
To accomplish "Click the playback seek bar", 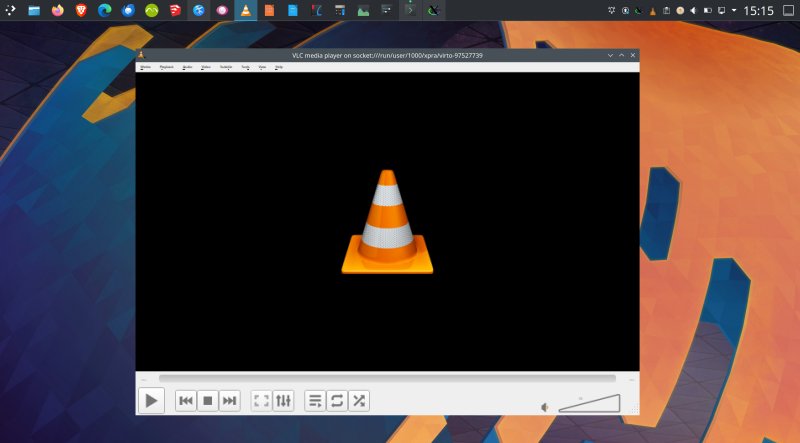I will click(x=387, y=378).
